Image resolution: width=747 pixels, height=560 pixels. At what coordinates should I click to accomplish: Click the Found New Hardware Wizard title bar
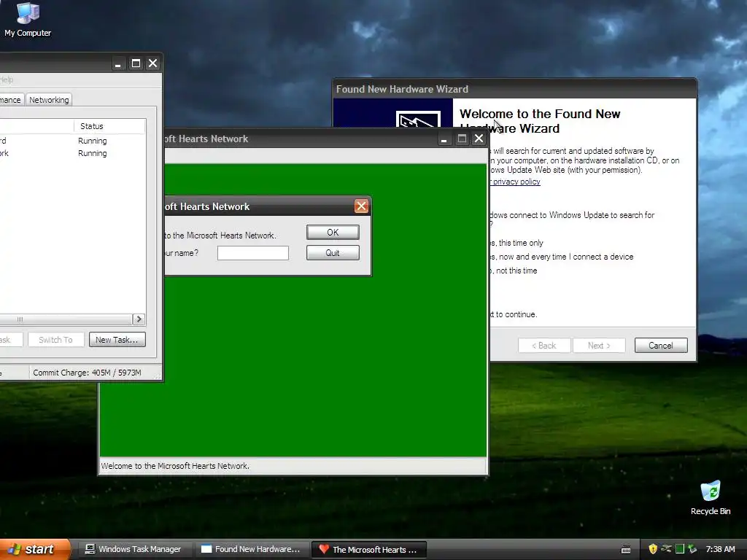tap(514, 89)
